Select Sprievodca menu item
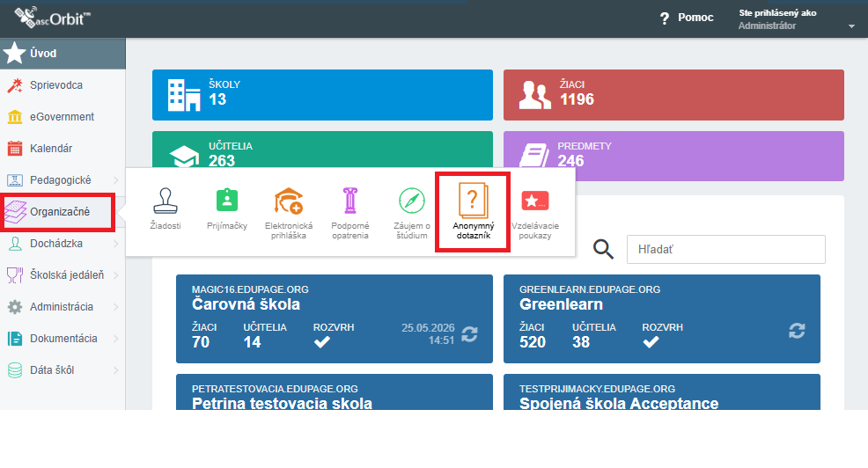The height and width of the screenshot is (468, 868). pos(63,85)
